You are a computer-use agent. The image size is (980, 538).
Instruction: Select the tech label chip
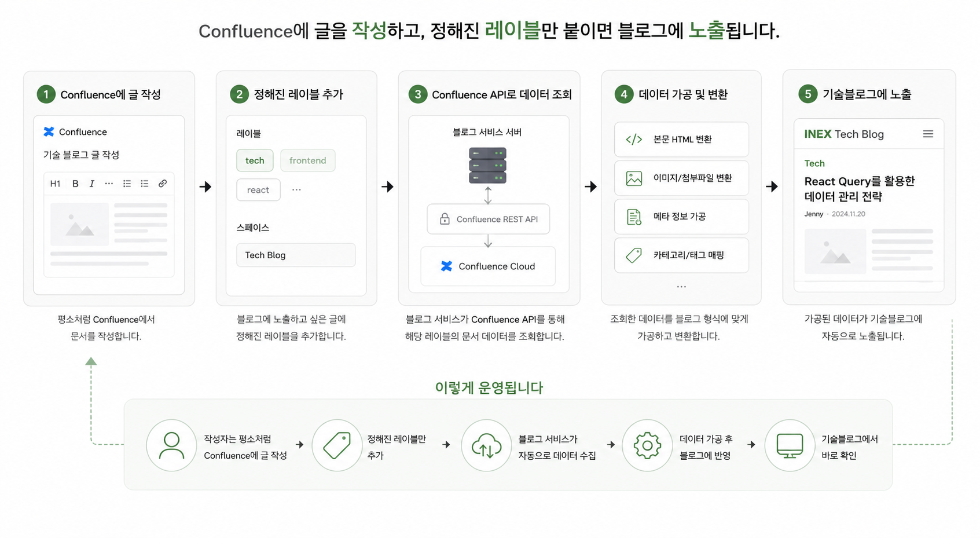point(255,160)
